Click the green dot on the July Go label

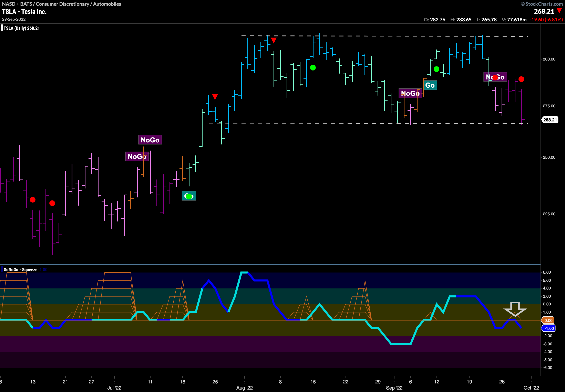tap(189, 196)
